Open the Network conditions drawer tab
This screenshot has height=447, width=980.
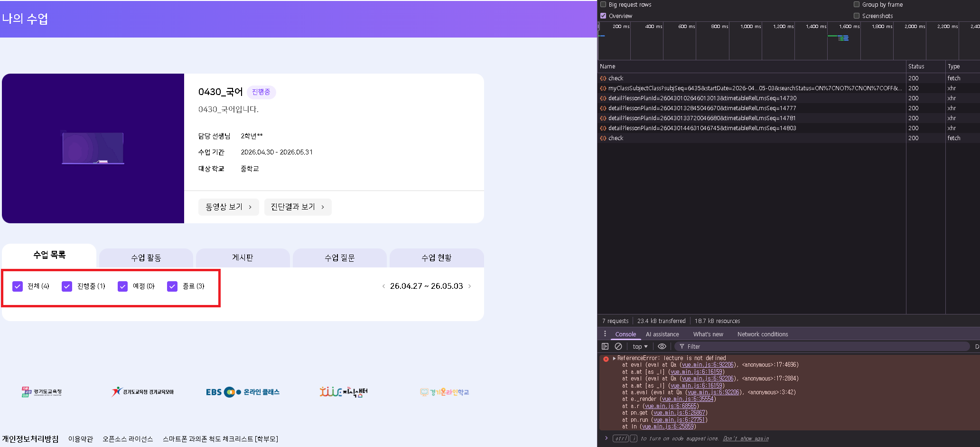click(762, 334)
